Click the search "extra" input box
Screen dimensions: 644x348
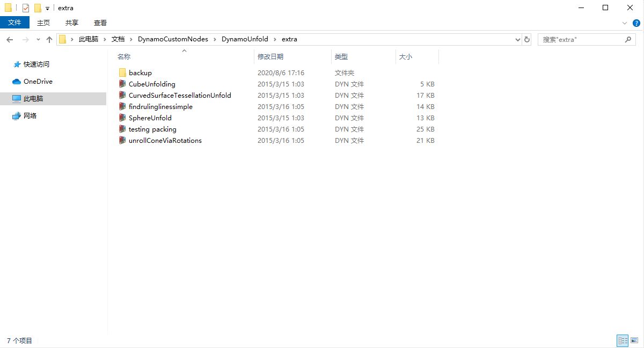(582, 40)
